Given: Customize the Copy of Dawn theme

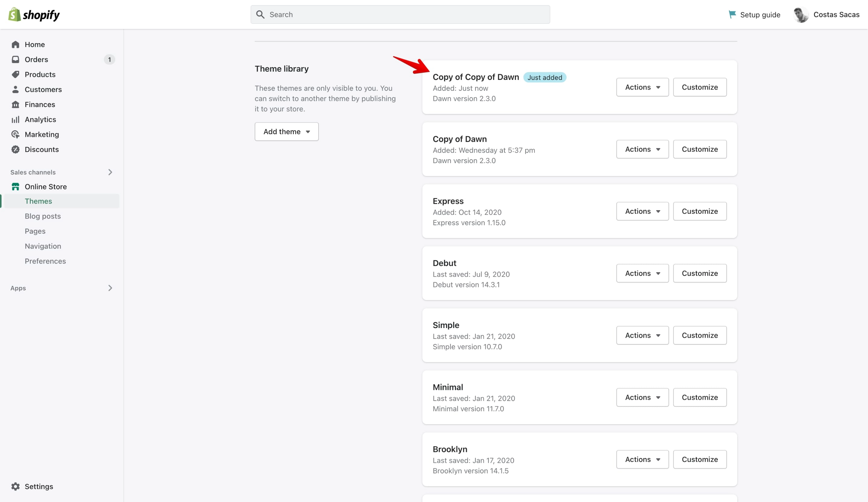Looking at the screenshot, I should (x=700, y=149).
